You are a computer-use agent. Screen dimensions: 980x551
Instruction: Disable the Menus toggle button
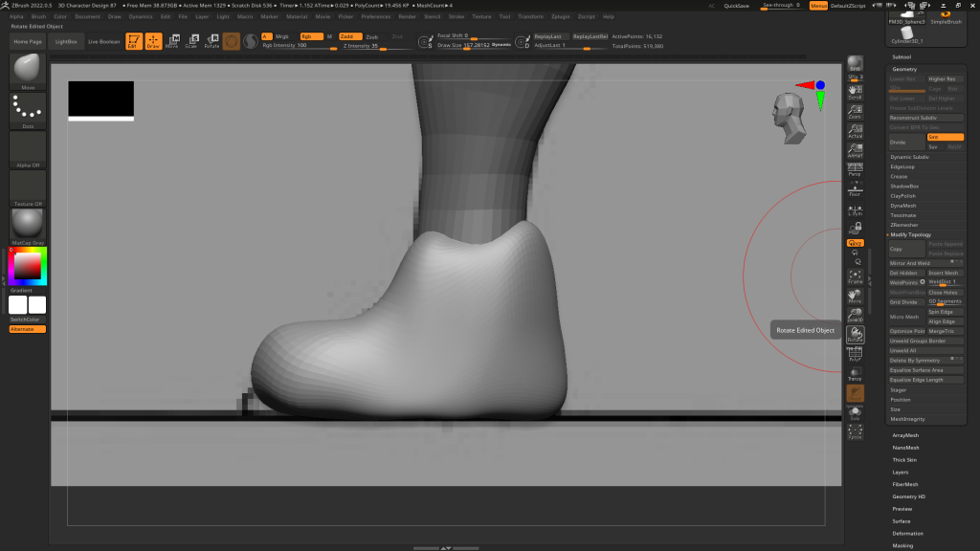pyautogui.click(x=818, y=6)
